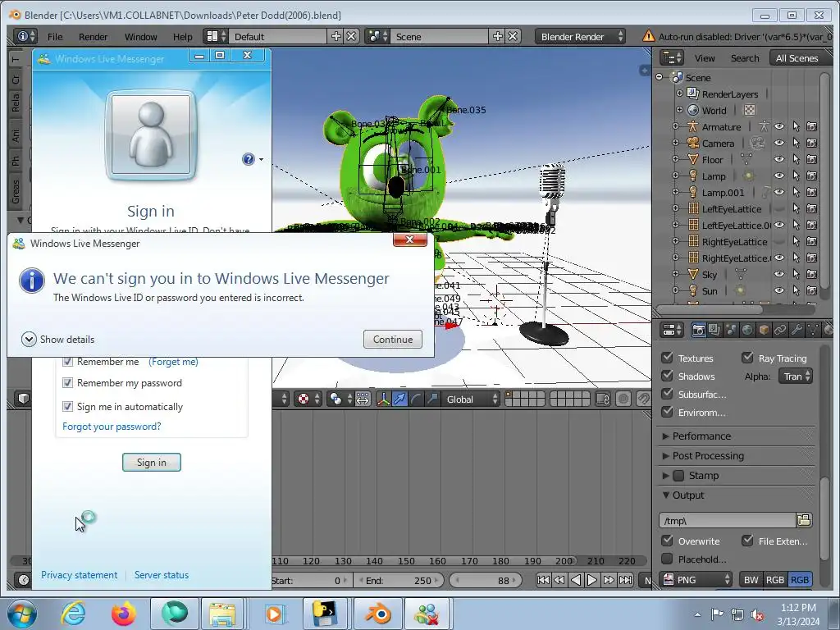Open the Window menu in Blender
The width and height of the screenshot is (840, 630).
point(140,37)
